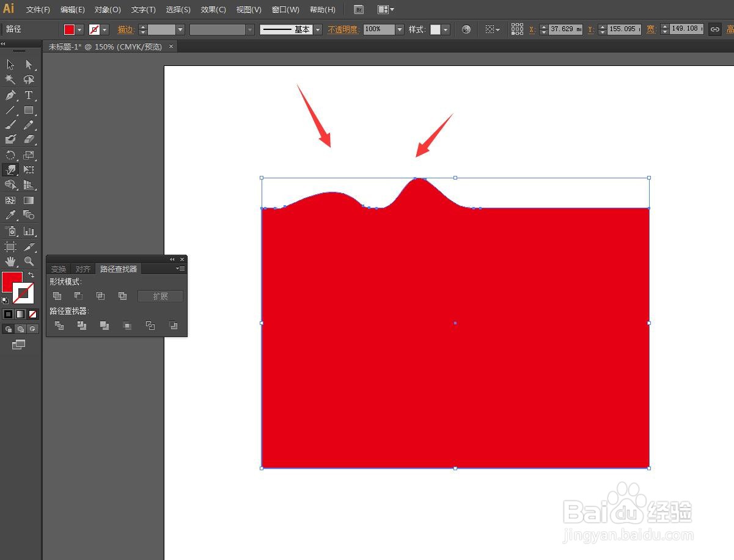Open the 对象(O) menu

pos(108,10)
